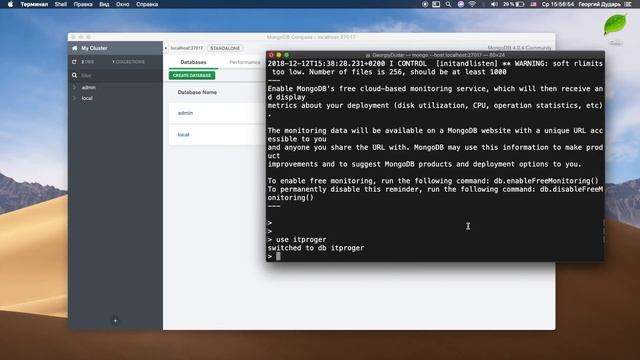Select admin in the sidebar database list
The width and height of the screenshot is (640, 360).
click(x=89, y=87)
